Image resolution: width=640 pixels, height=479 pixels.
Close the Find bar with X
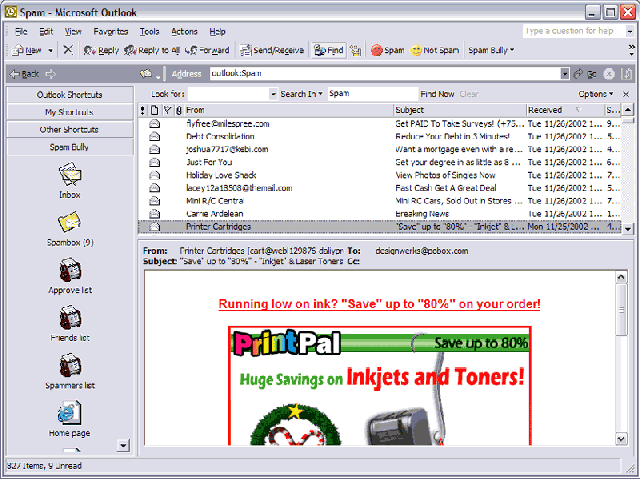[x=626, y=94]
